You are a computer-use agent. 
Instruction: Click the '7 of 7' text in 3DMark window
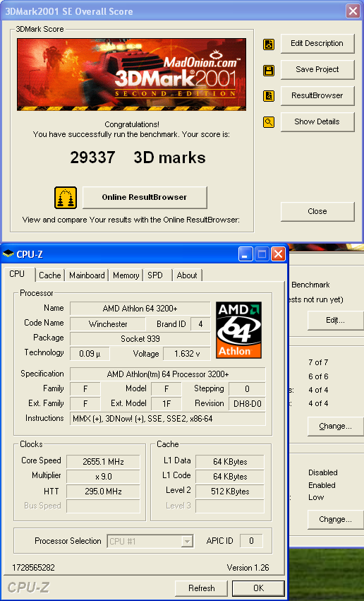(318, 362)
